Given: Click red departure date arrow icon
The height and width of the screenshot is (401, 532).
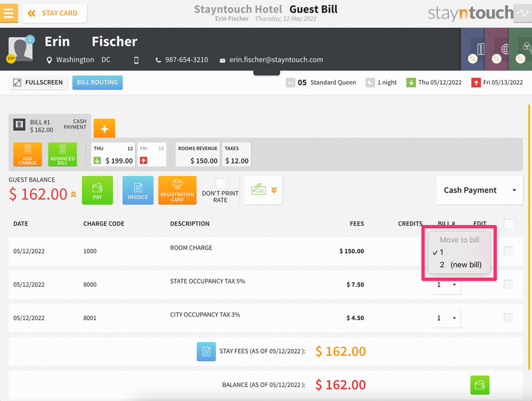Looking at the screenshot, I should (476, 83).
